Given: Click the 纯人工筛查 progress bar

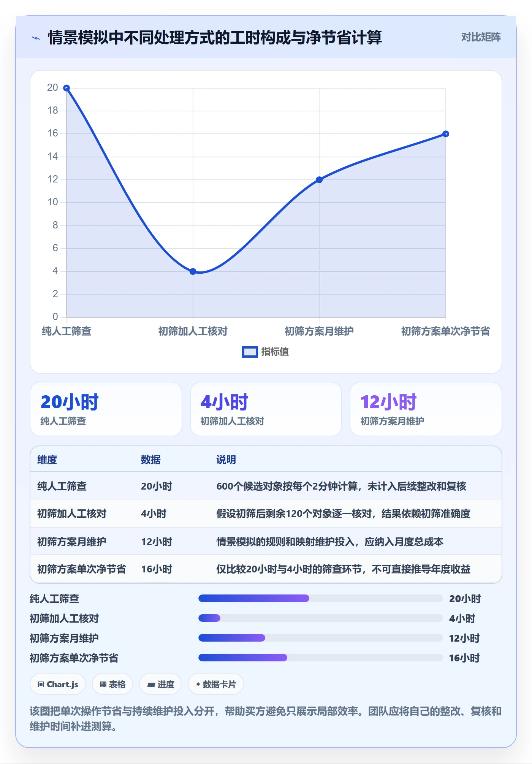Looking at the screenshot, I should 321,598.
